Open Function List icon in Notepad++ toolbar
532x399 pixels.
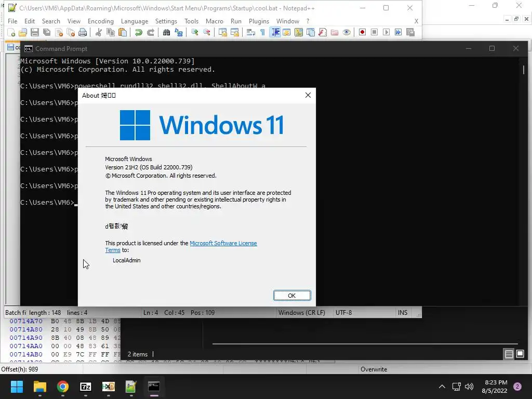coord(322,32)
